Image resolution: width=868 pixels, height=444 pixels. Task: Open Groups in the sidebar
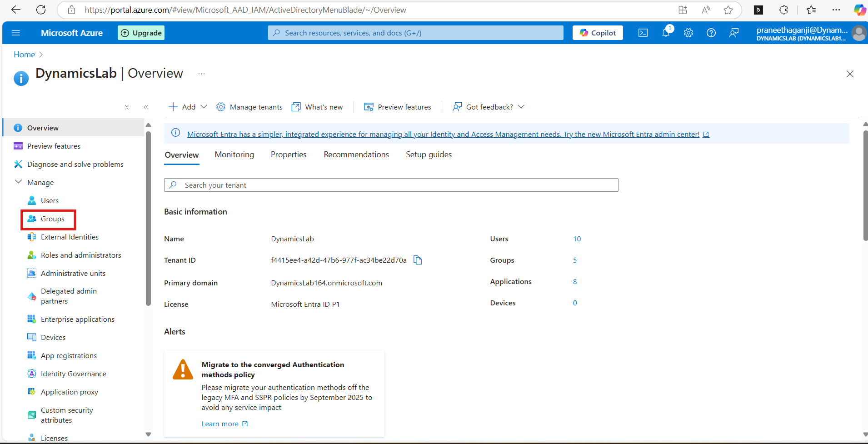pos(52,219)
